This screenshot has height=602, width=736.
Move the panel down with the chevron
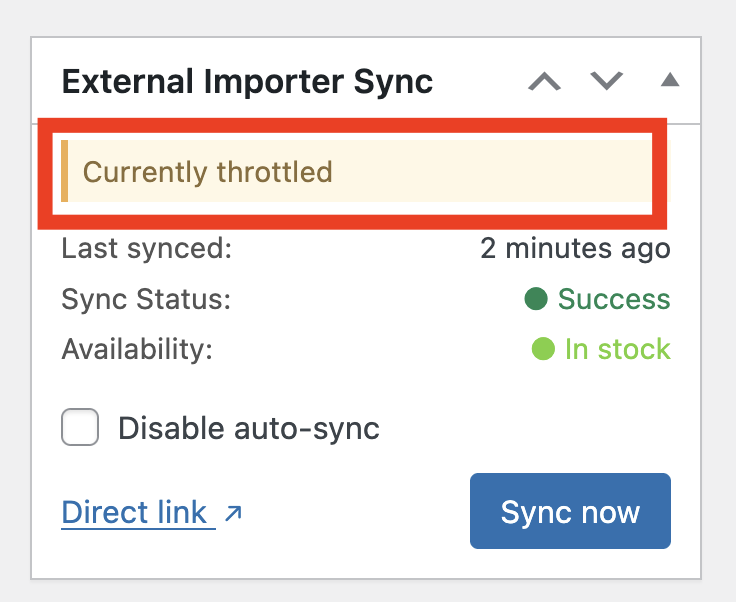pos(607,81)
